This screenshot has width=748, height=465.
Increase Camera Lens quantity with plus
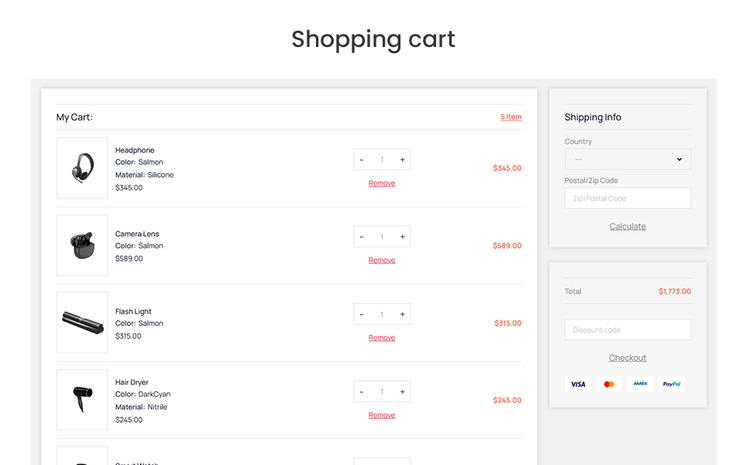[402, 237]
